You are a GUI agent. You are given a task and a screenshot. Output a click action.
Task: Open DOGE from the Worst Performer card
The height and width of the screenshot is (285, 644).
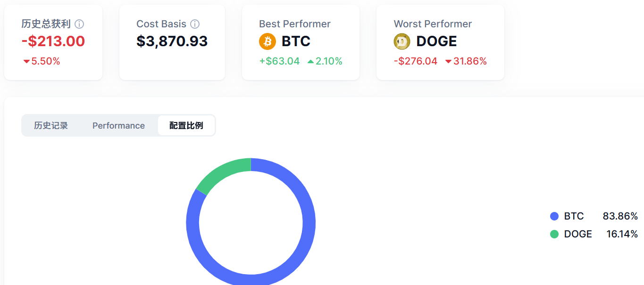(436, 41)
